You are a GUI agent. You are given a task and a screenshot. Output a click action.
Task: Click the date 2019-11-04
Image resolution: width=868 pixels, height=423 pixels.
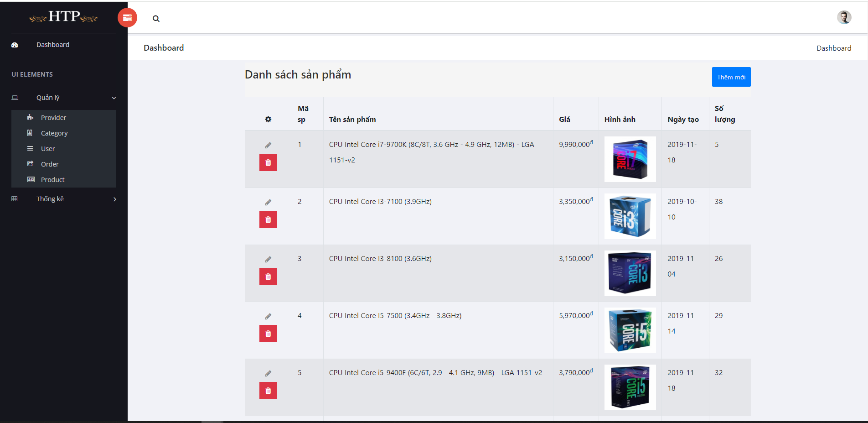pos(682,266)
